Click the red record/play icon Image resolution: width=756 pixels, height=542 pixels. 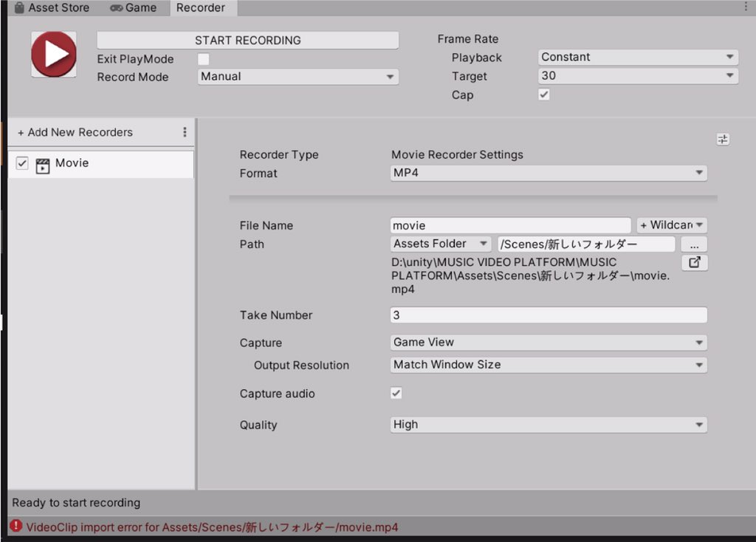[x=52, y=54]
